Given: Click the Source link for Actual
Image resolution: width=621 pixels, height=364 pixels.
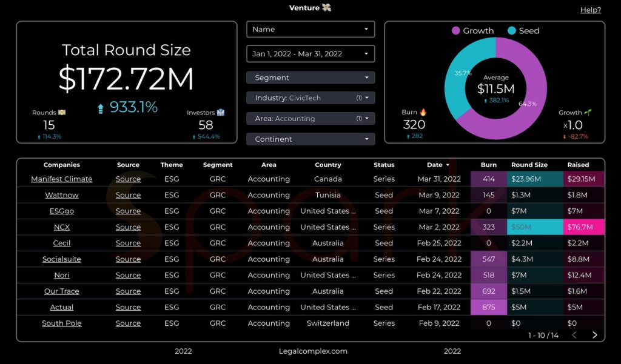Looking at the screenshot, I should tap(129, 307).
